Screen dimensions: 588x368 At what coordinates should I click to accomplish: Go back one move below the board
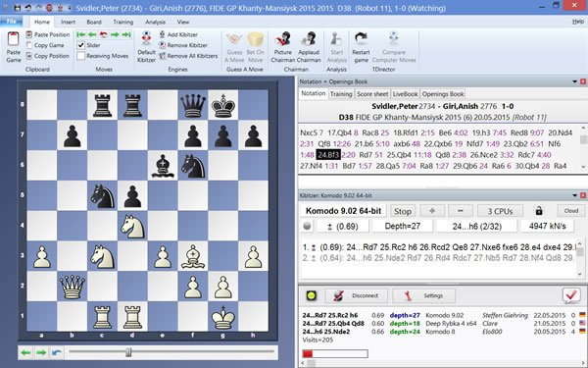25,352
